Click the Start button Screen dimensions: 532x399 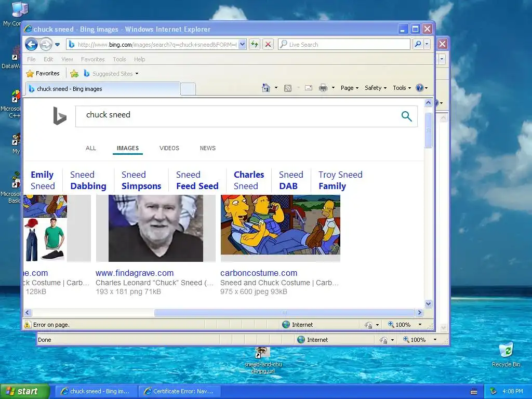(x=25, y=391)
